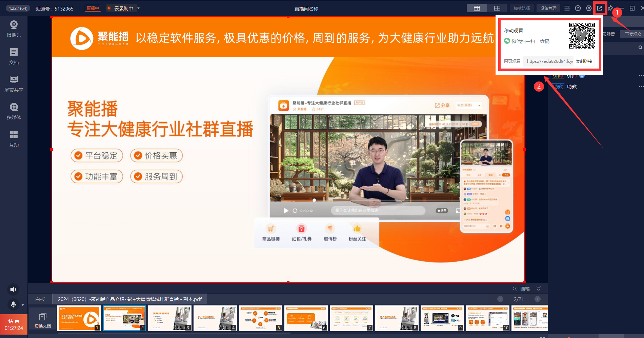Open the list menu icon in title bar
644x338 pixels.
coord(567,8)
